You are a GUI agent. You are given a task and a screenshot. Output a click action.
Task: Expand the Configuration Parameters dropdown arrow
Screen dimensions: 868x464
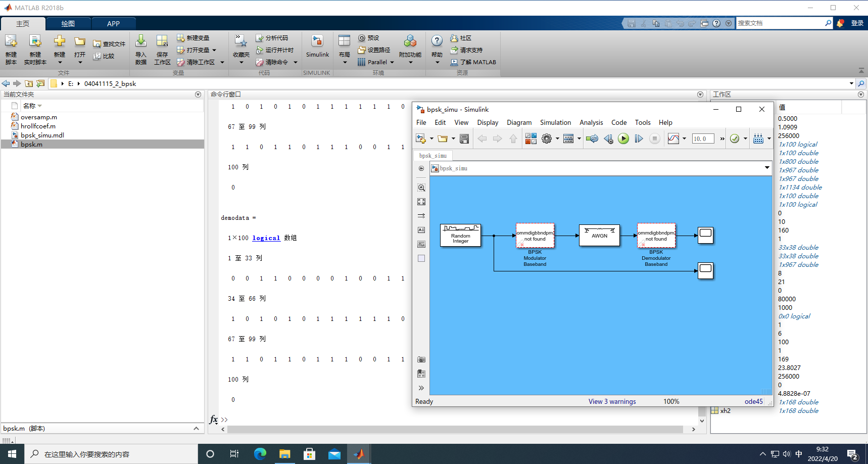[557, 138]
